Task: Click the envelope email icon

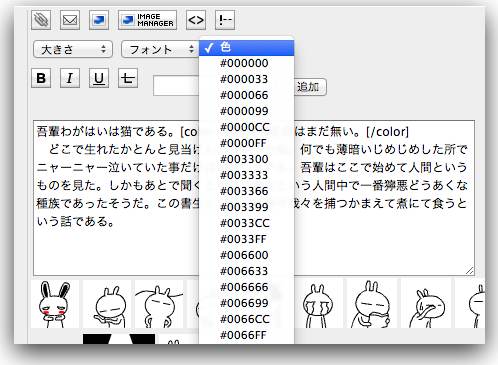Action: click(70, 20)
